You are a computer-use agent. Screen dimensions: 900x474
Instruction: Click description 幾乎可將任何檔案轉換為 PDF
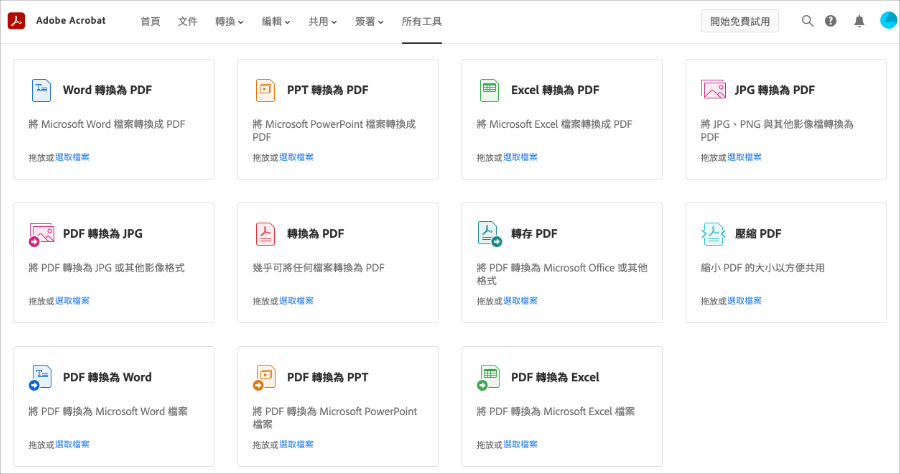coord(319,268)
